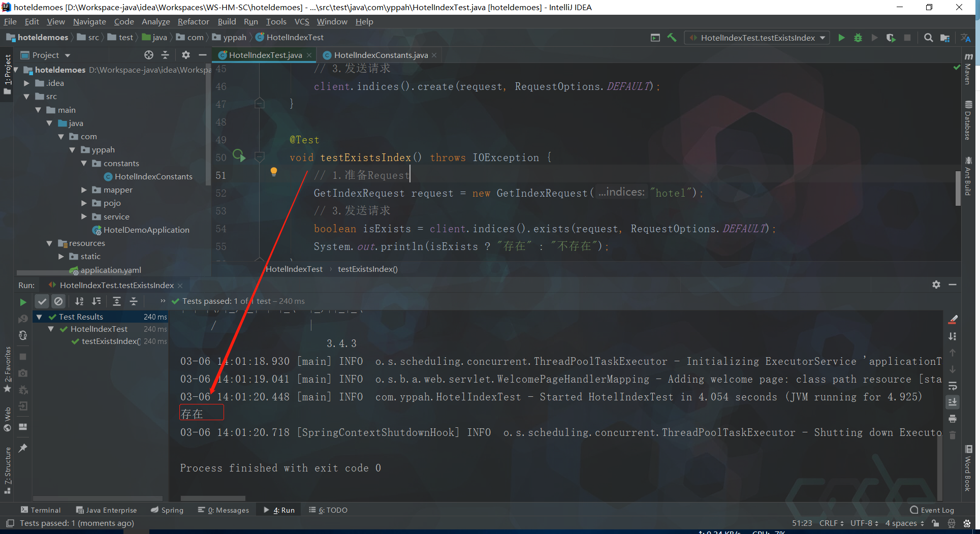Minimize the Run tool window
Image resolution: width=980 pixels, height=534 pixels.
click(953, 285)
